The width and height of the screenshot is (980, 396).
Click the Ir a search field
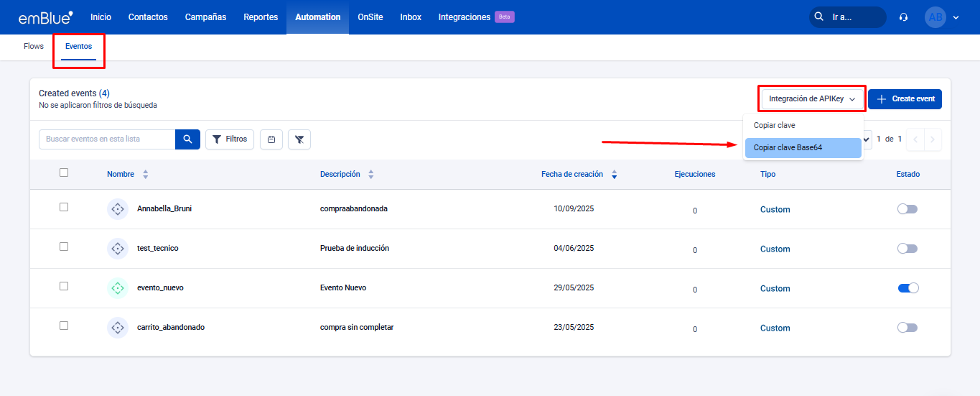pyautogui.click(x=848, y=17)
